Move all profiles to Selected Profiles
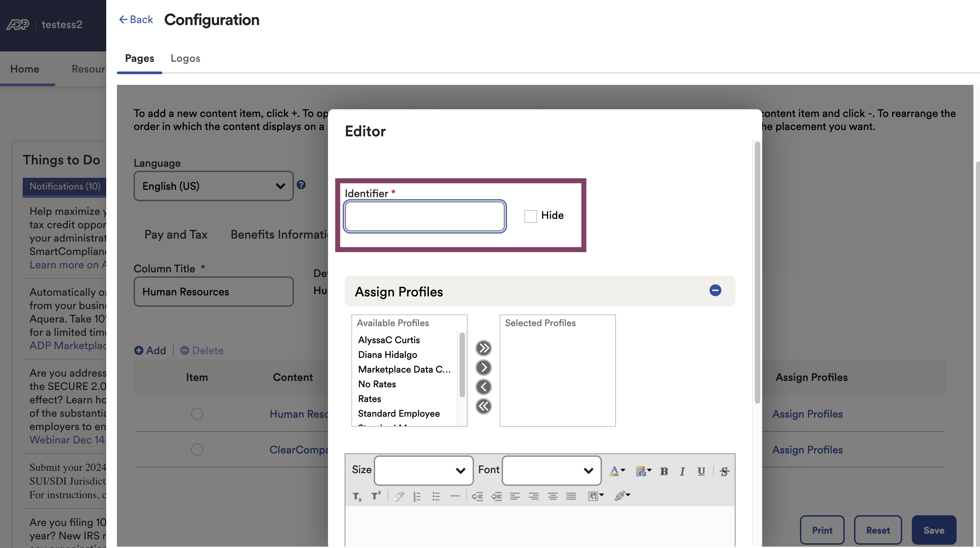The image size is (980, 548). (484, 348)
